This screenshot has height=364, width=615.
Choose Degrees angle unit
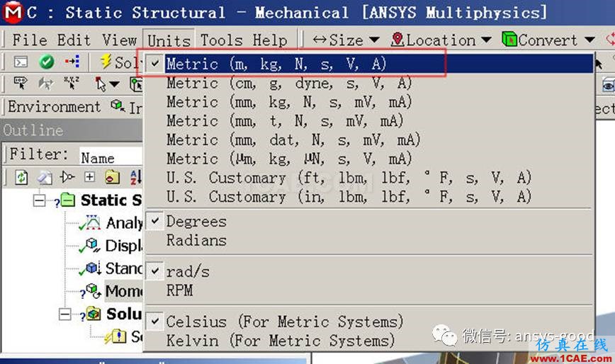(368, 222)
